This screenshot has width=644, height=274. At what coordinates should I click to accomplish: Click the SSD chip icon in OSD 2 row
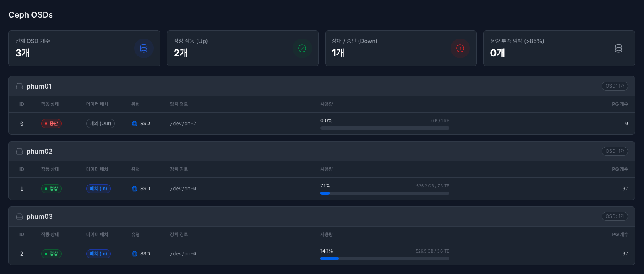135,254
